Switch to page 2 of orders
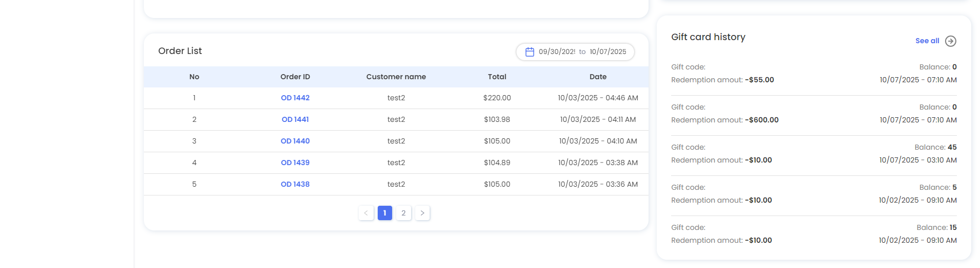980x268 pixels. pos(403,213)
